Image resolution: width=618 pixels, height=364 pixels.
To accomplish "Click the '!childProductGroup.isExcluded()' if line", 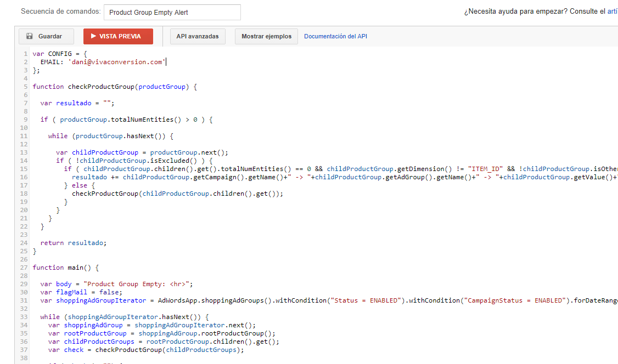I will (134, 161).
